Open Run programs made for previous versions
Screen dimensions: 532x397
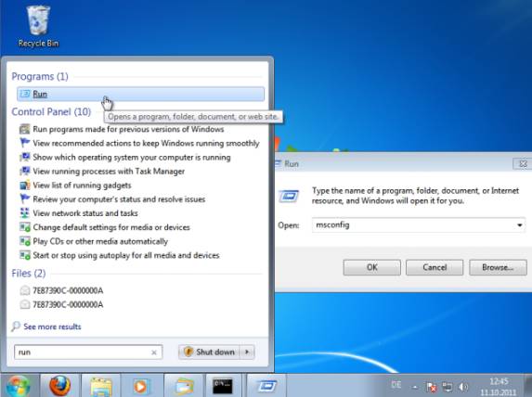pyautogui.click(x=128, y=129)
